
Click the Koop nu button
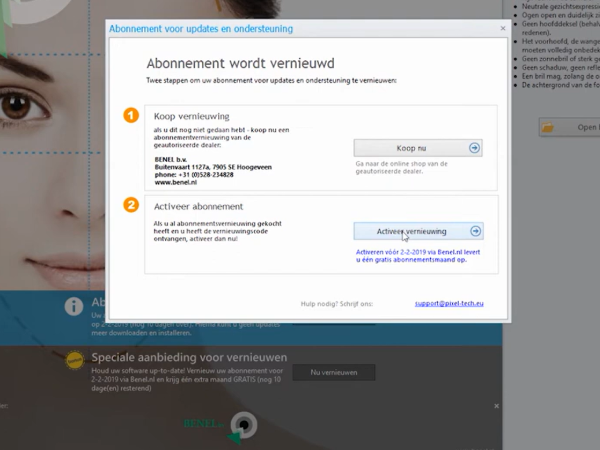point(418,148)
